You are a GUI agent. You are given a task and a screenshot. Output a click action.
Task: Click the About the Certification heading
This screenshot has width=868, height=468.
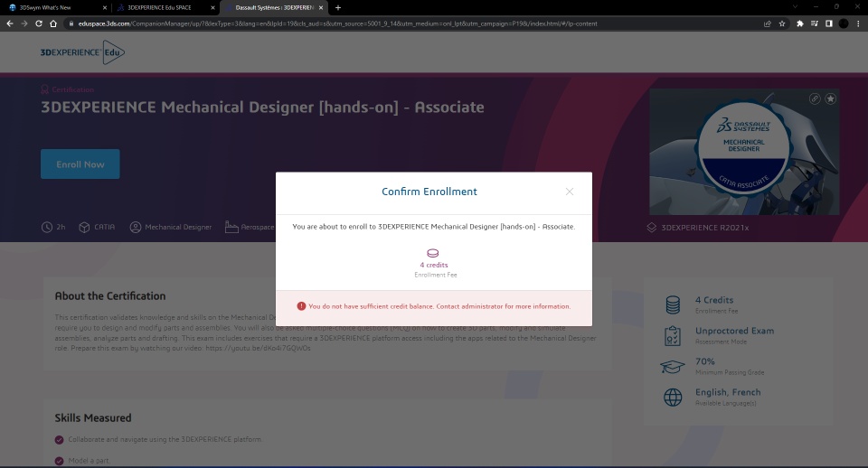110,296
